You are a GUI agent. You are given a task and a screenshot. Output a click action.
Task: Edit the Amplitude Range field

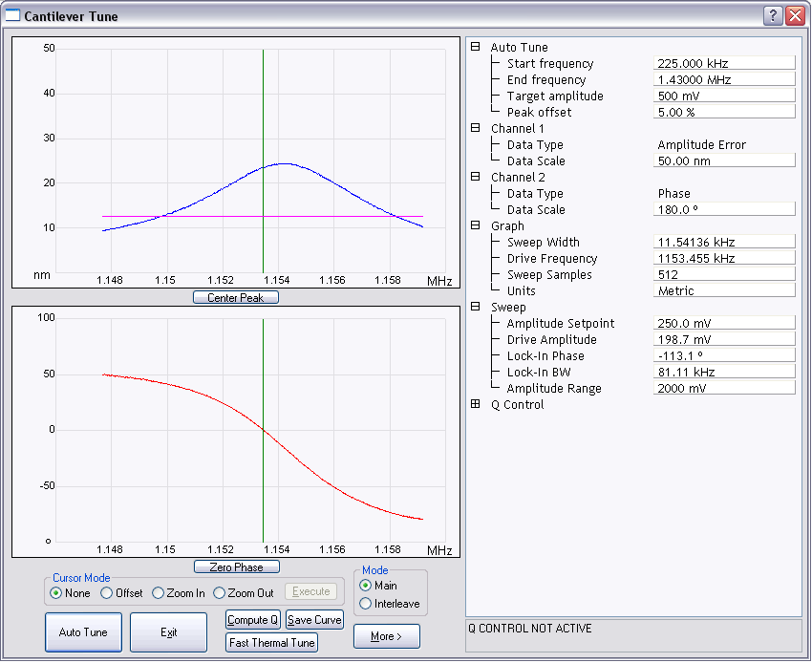pyautogui.click(x=724, y=388)
